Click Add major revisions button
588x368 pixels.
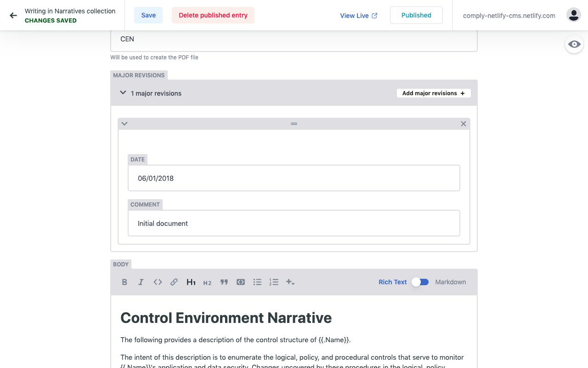[434, 93]
